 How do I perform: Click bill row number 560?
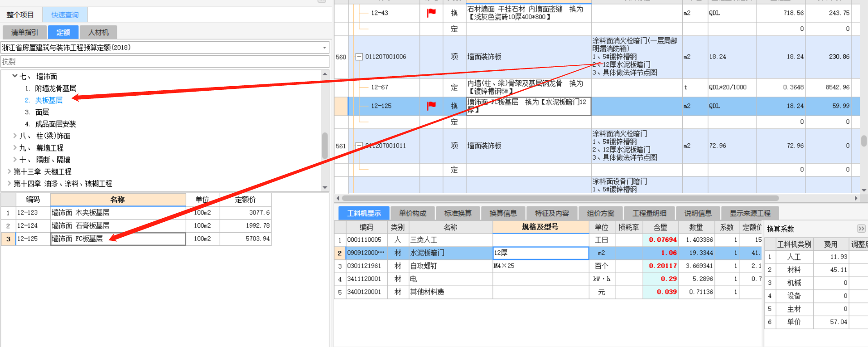(341, 57)
